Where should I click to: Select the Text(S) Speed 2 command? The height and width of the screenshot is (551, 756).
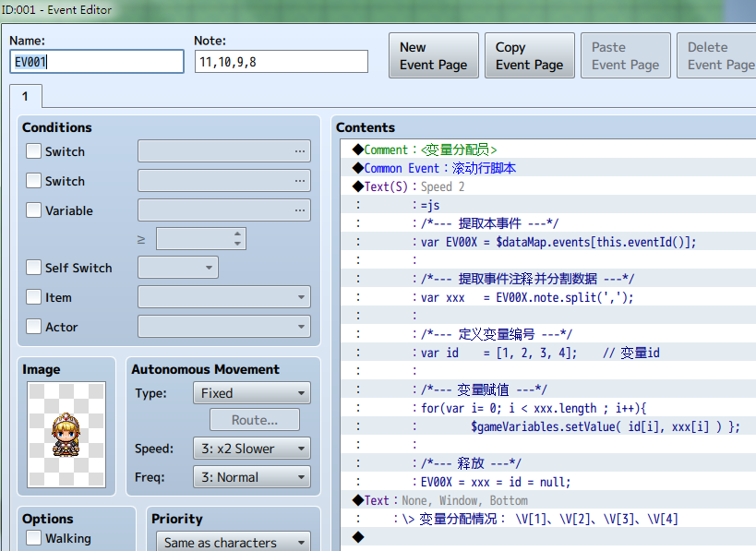tap(548, 186)
